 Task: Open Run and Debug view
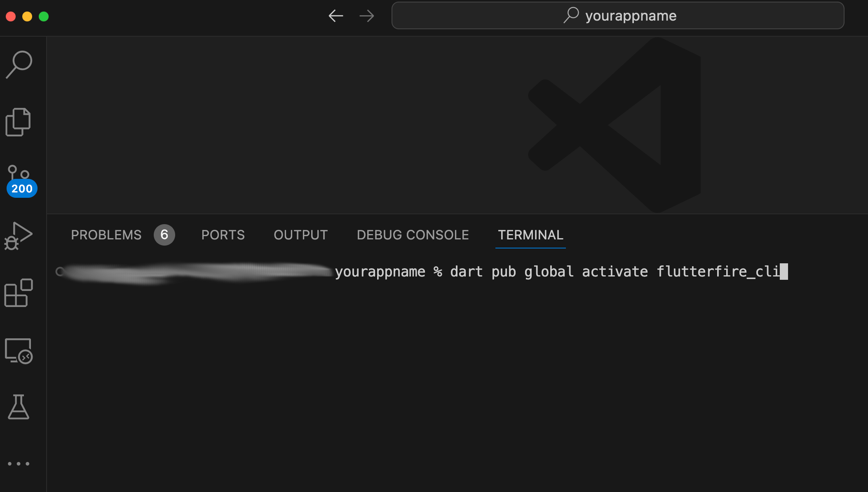(19, 236)
